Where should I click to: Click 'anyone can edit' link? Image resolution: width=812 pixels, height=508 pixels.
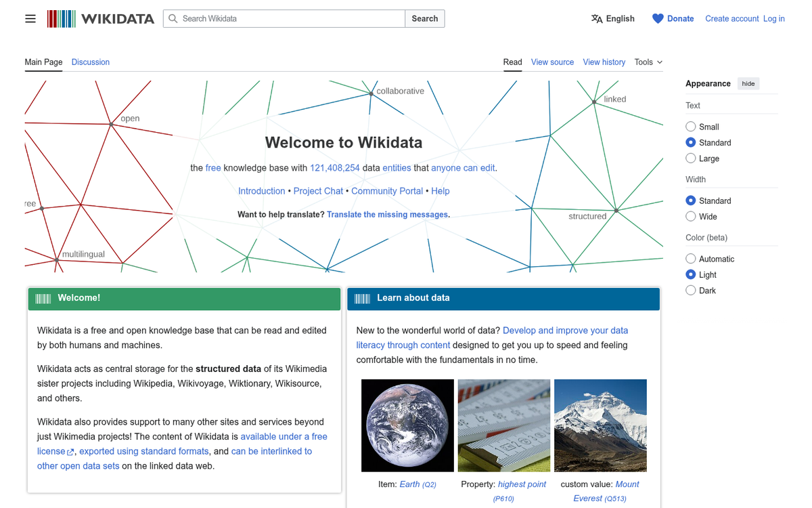tap(464, 168)
